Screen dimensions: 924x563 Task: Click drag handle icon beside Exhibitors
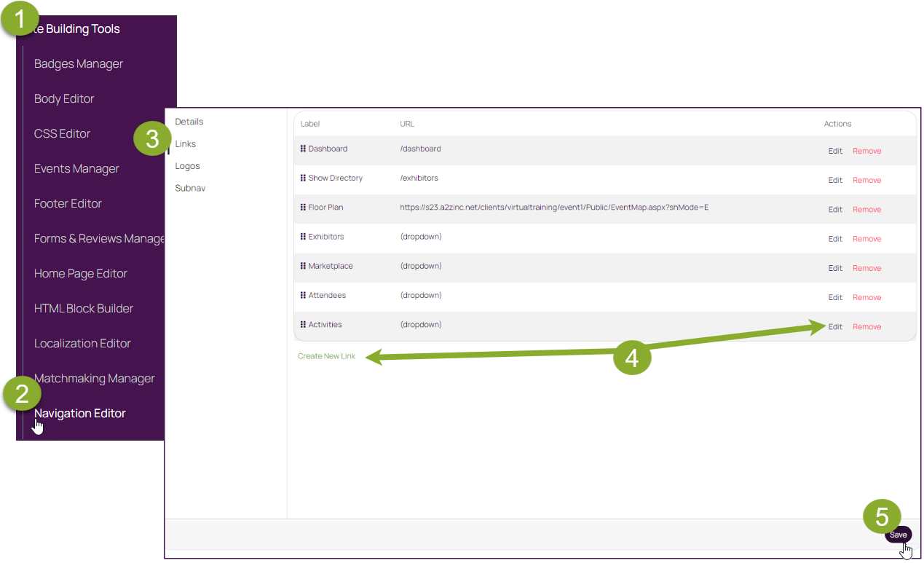coord(303,237)
